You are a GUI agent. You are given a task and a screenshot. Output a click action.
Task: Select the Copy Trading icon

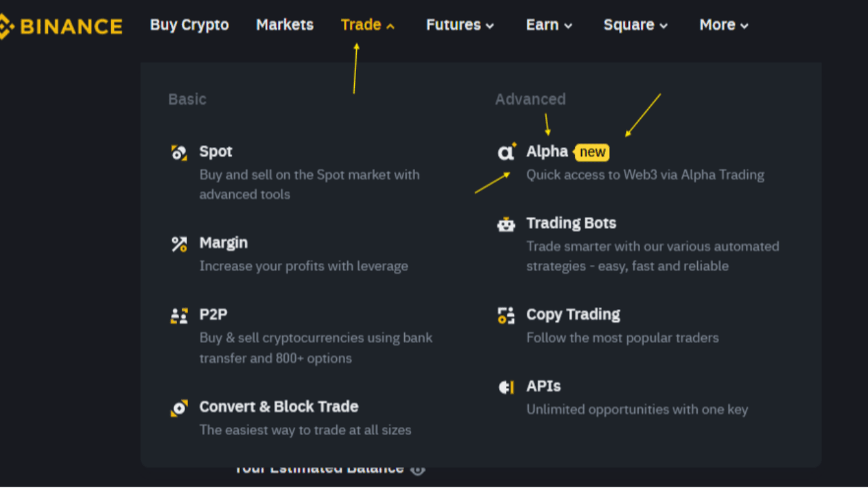[506, 315]
